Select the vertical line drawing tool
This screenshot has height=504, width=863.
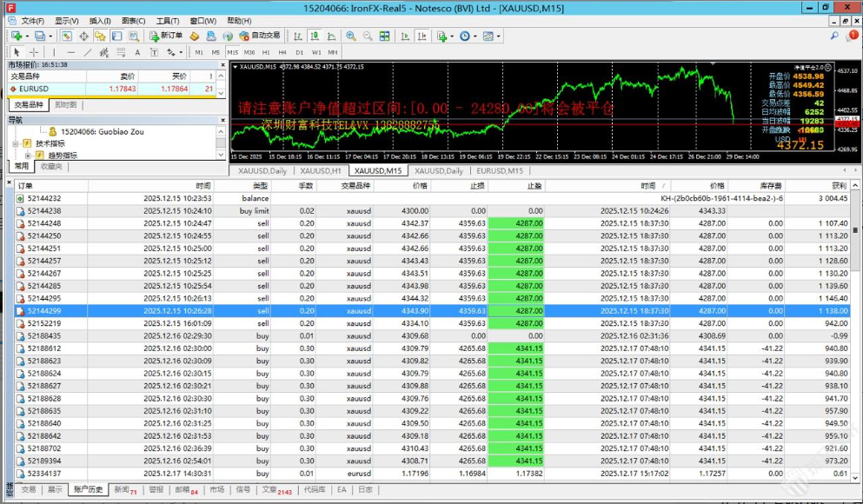52,52
